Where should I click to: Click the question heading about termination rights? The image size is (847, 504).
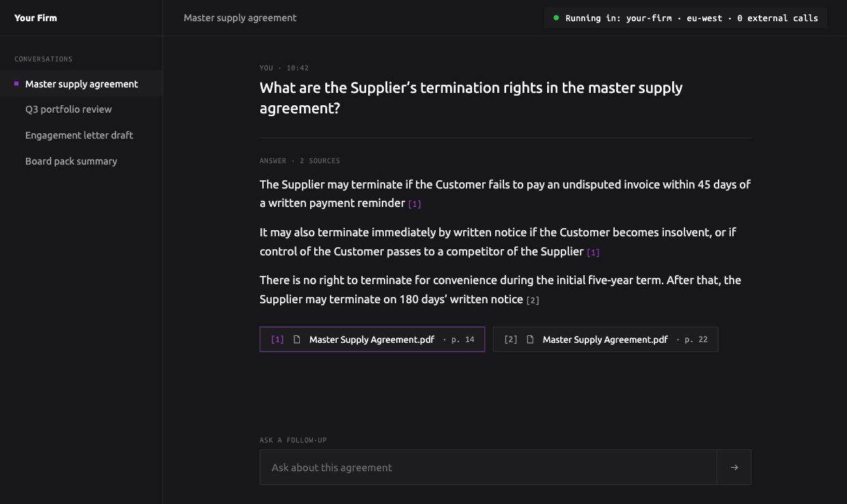[471, 98]
